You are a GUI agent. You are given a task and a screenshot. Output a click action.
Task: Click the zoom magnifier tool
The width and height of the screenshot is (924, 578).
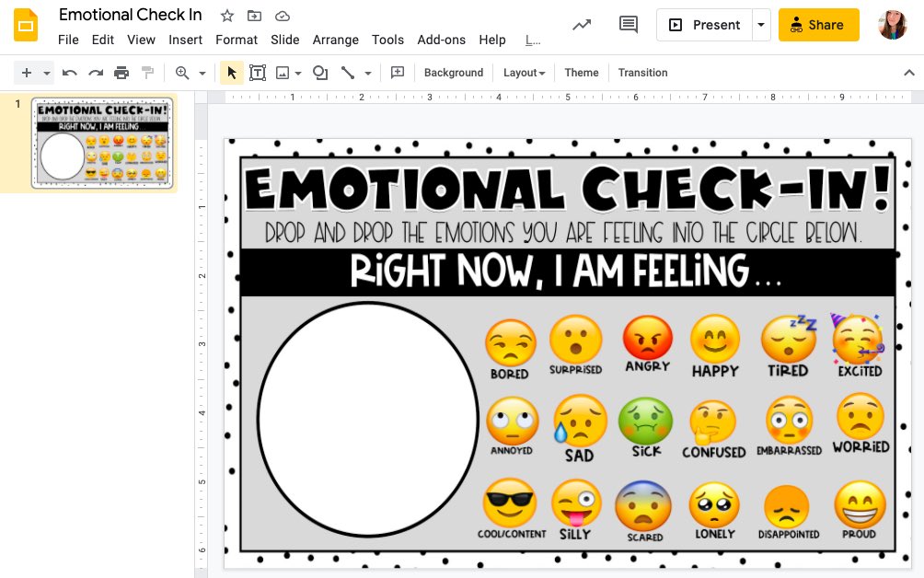click(x=182, y=73)
